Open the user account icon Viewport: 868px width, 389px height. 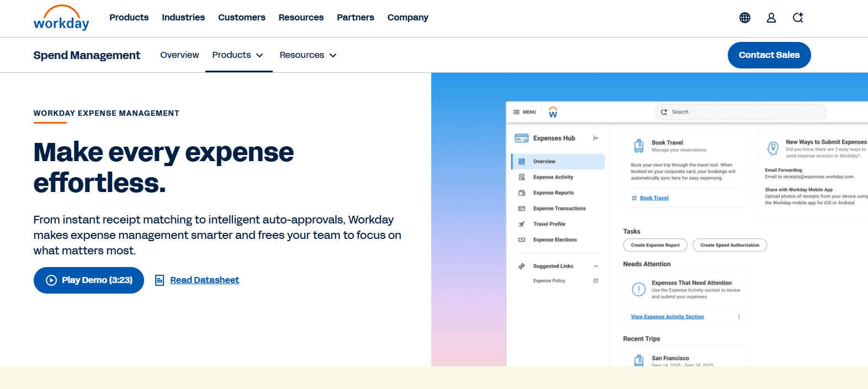(771, 18)
